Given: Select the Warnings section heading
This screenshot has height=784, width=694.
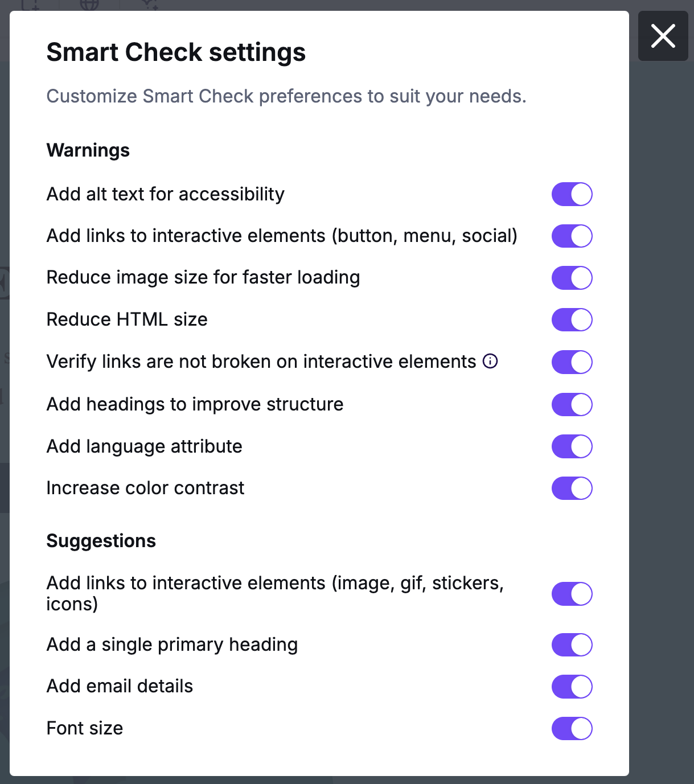Looking at the screenshot, I should pyautogui.click(x=88, y=150).
